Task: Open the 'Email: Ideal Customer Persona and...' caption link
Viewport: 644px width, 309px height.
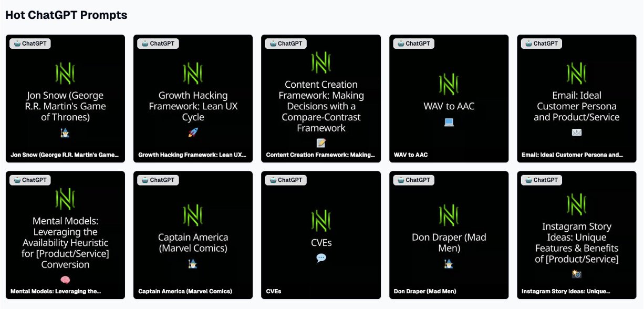Action: tap(572, 155)
